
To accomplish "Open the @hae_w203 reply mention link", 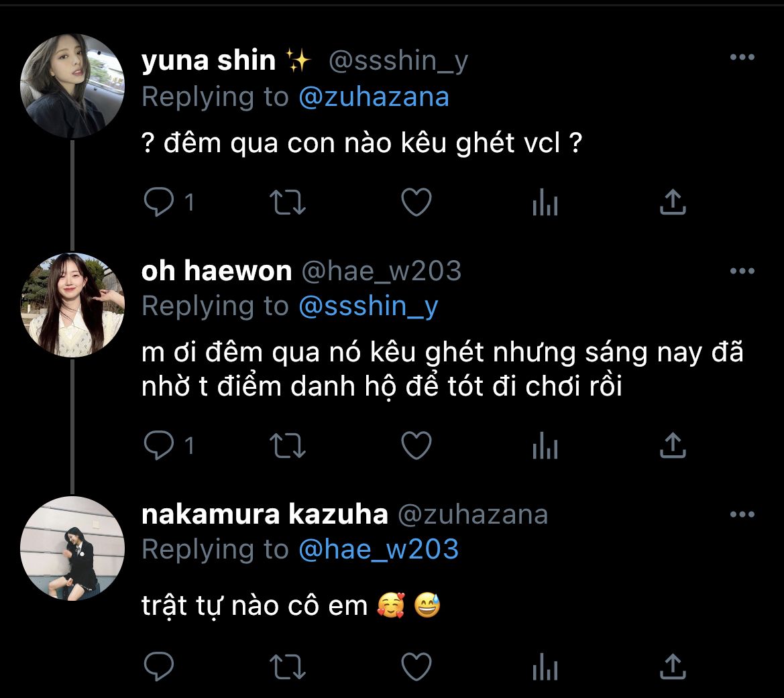I will [x=378, y=550].
